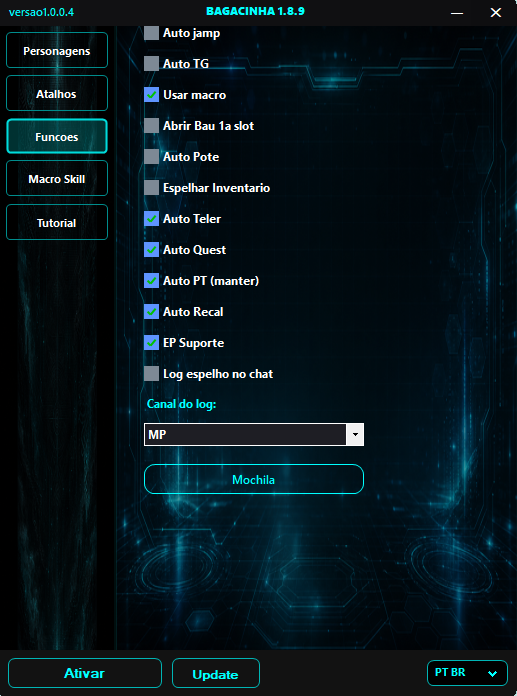Uncheck EP Suporte

[x=151, y=343]
